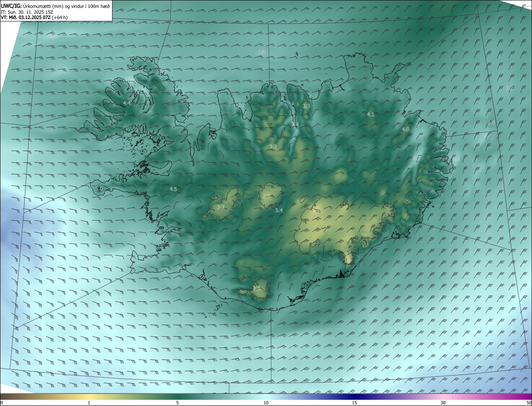
Task: Click the "15" tick on the colour scale
Action: (355, 403)
